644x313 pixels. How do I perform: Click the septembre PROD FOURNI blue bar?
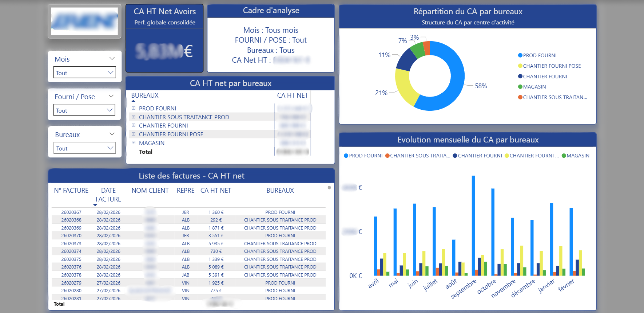click(x=473, y=226)
